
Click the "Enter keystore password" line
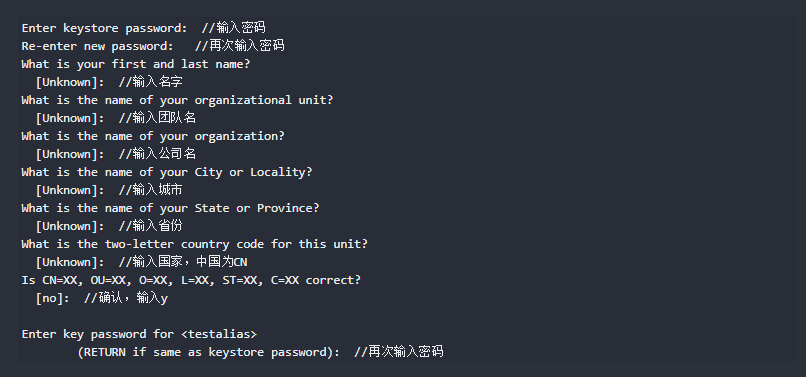tap(143, 28)
